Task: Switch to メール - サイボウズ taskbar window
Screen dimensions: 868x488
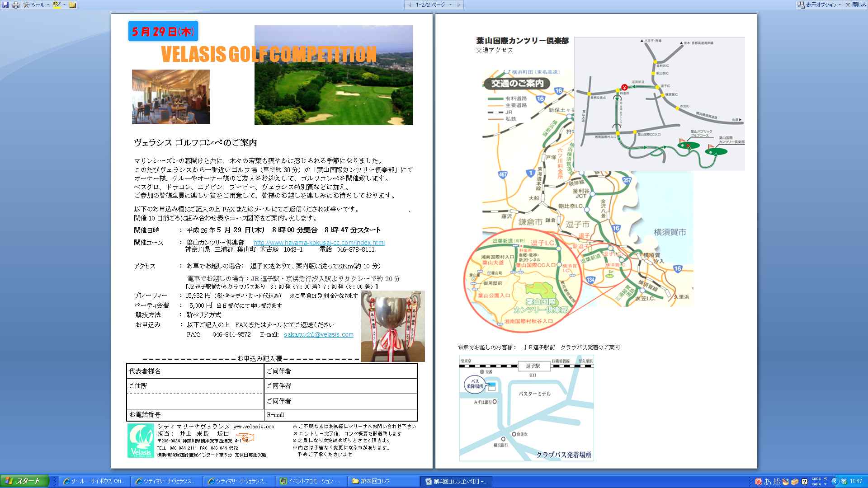Action: (x=94, y=481)
